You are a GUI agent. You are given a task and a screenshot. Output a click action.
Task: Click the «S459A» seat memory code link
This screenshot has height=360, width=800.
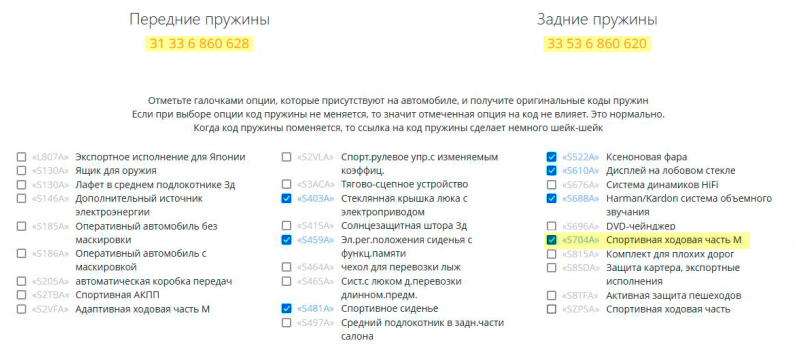click(315, 240)
